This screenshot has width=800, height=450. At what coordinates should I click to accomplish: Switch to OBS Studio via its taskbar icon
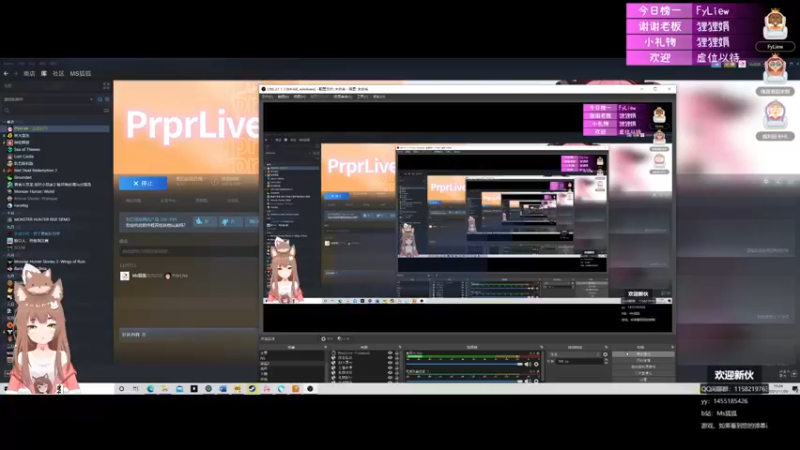(x=310, y=389)
